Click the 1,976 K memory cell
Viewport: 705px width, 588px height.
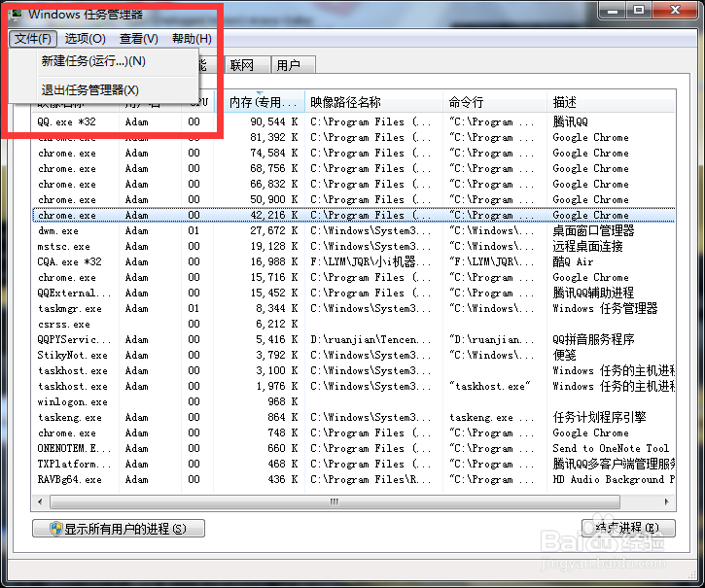click(277, 387)
